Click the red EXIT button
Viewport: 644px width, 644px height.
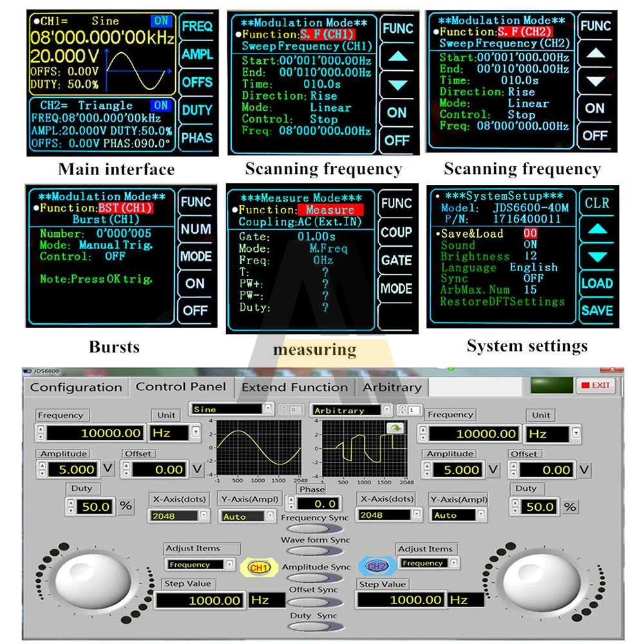[596, 385]
